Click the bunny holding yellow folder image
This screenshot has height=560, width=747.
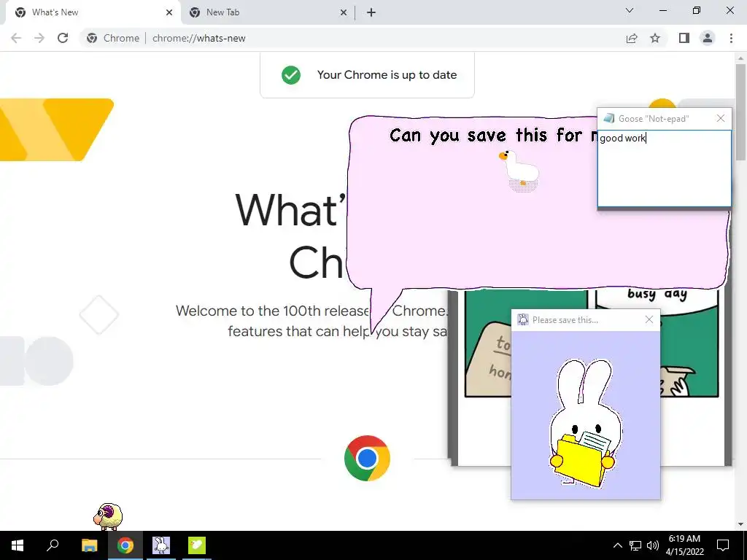tap(586, 423)
